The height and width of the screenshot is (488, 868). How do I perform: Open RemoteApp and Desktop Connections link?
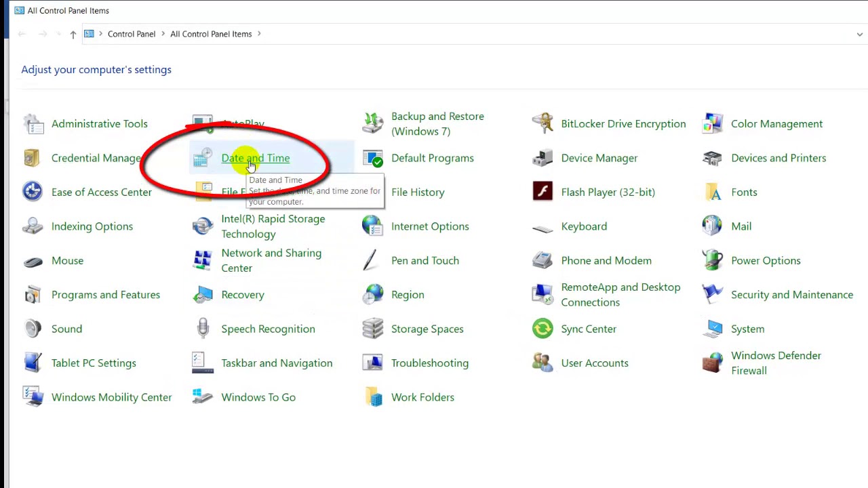(620, 295)
